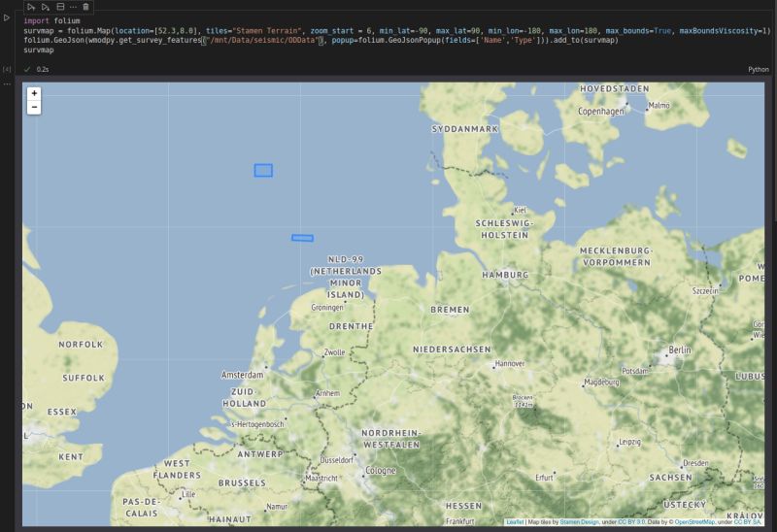Click the 0.2s execution time text
This screenshot has height=532, width=777.
coord(43,69)
